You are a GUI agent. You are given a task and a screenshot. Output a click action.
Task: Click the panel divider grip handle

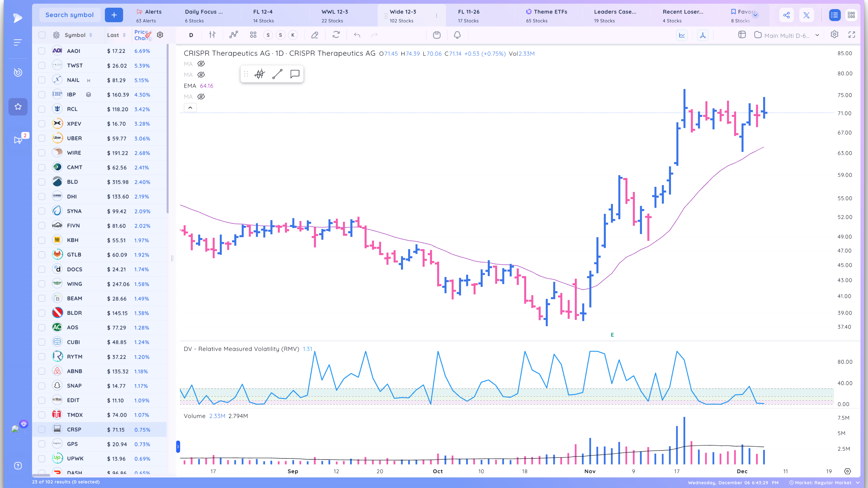172,258
